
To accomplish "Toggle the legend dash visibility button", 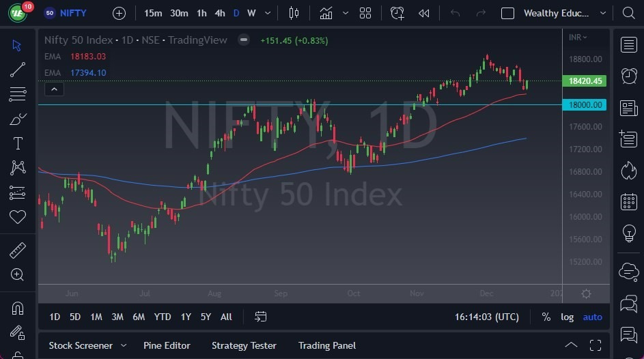I will click(x=244, y=40).
